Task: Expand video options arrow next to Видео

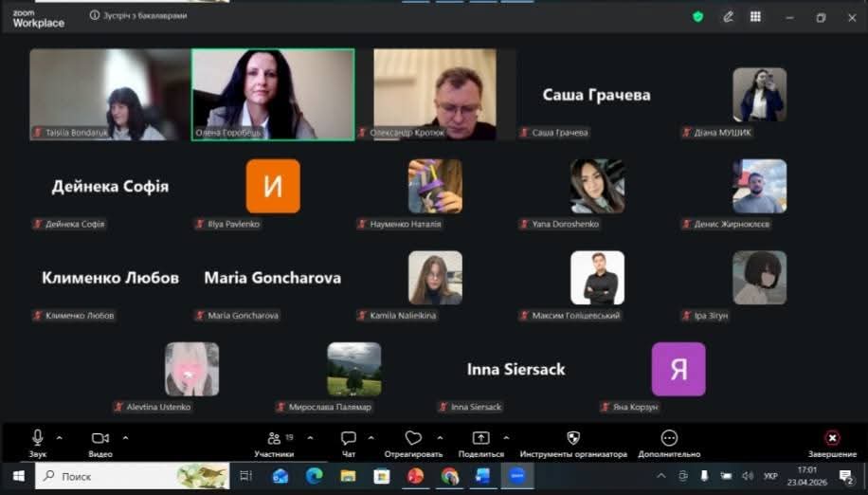Action: tap(125, 438)
